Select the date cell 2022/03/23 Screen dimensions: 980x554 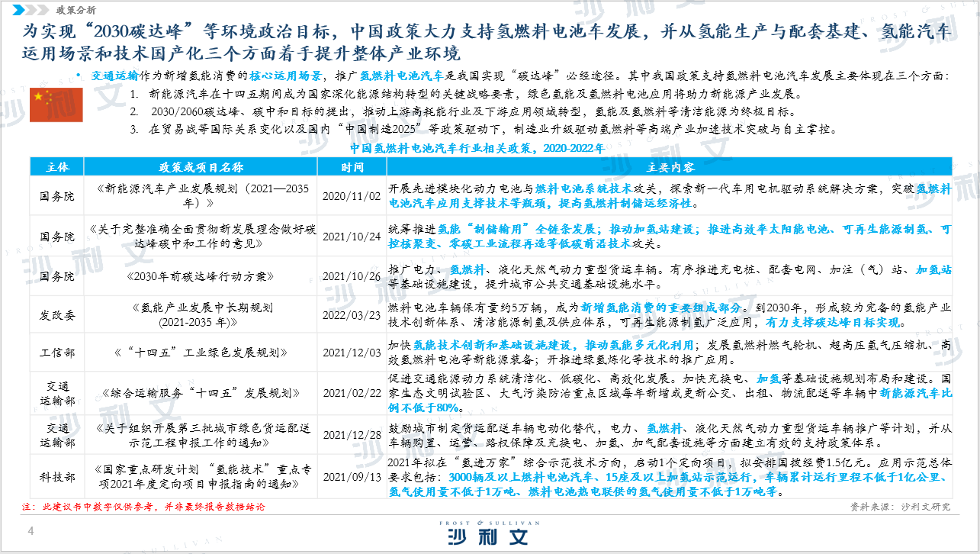point(352,314)
